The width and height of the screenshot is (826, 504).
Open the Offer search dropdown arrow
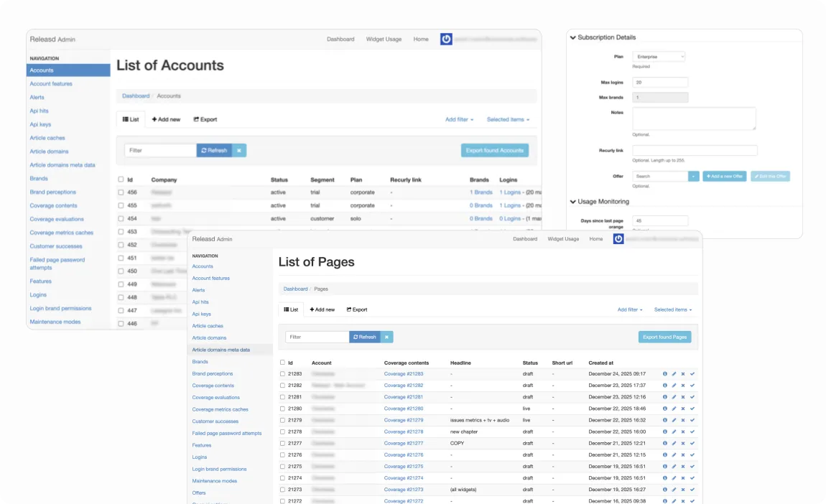click(x=694, y=176)
